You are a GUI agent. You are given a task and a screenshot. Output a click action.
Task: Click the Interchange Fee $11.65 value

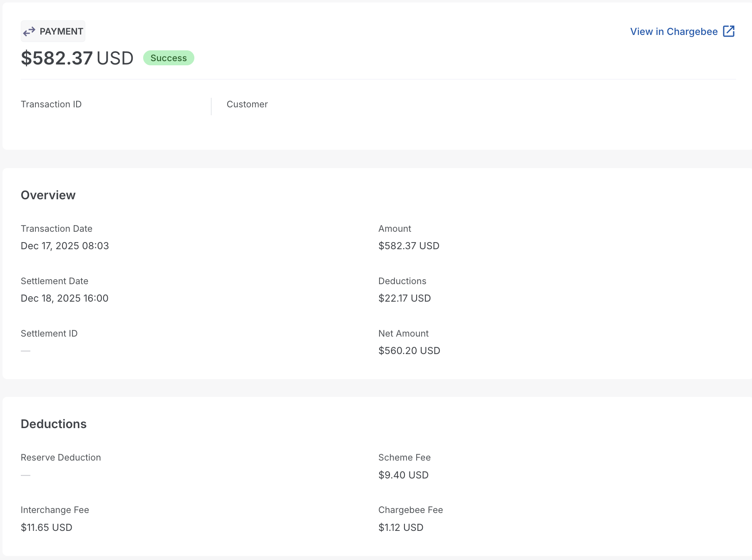(x=46, y=527)
